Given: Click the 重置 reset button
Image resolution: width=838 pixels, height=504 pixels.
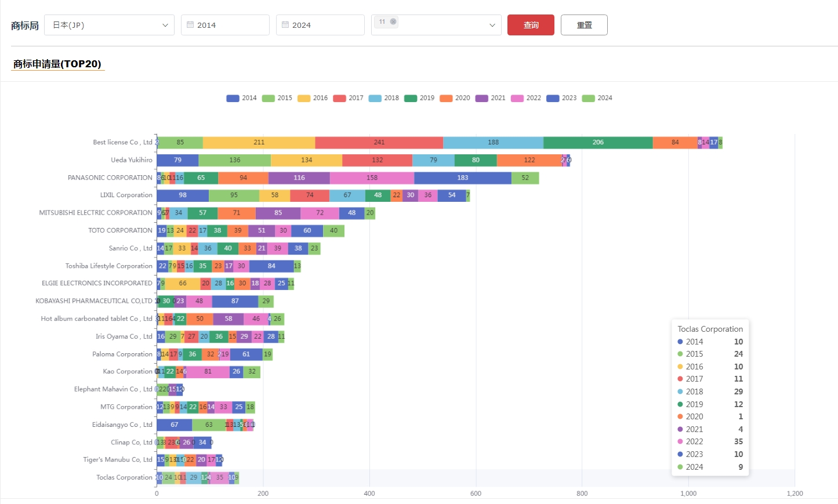Looking at the screenshot, I should [584, 25].
